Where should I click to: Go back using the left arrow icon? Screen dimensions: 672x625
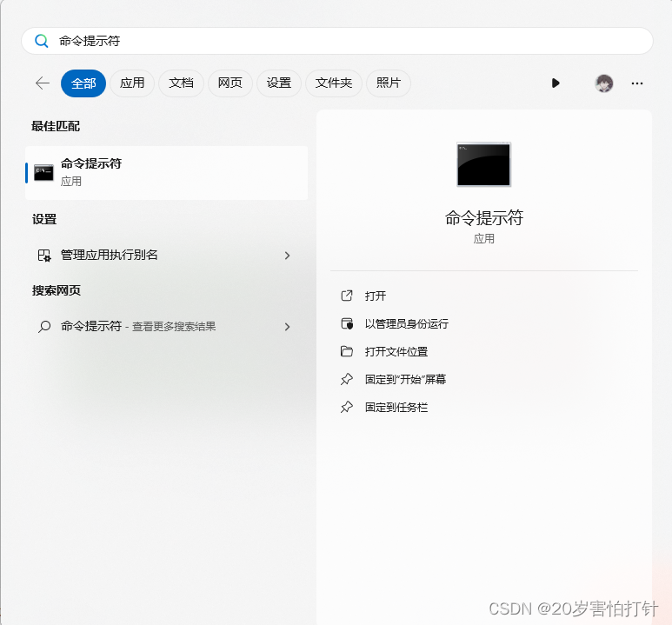43,83
